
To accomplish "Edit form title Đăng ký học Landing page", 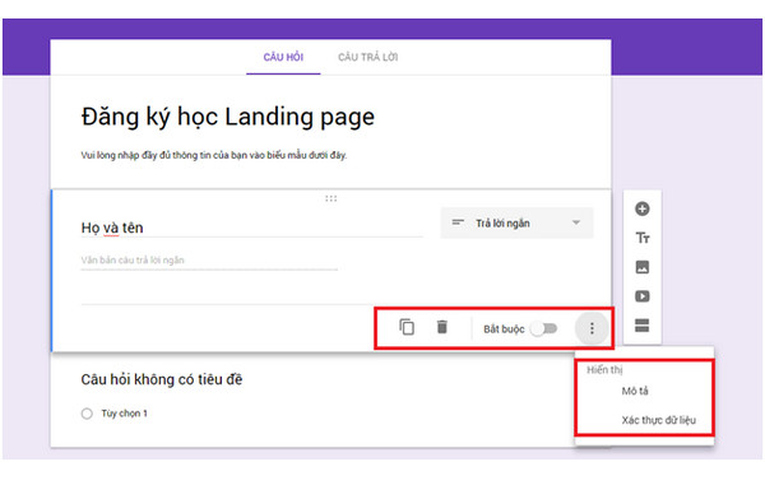I will [x=228, y=117].
